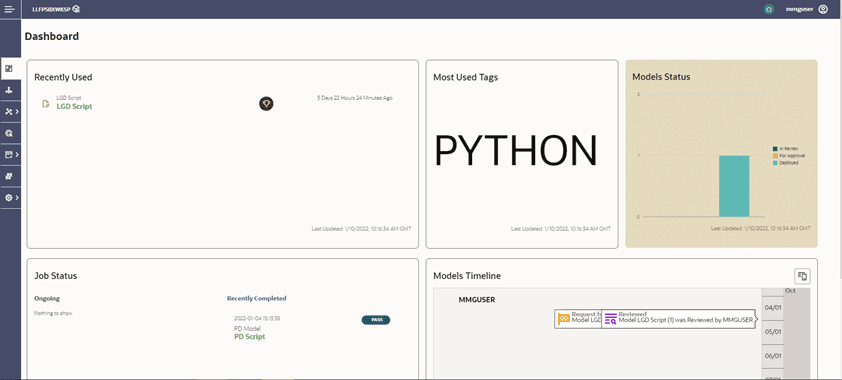Select the Dashboard icon in sidebar
Viewport: 842px width, 380px height.
[x=9, y=69]
